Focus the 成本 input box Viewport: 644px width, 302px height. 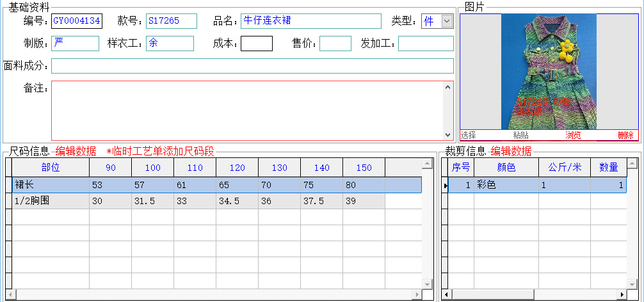point(257,44)
